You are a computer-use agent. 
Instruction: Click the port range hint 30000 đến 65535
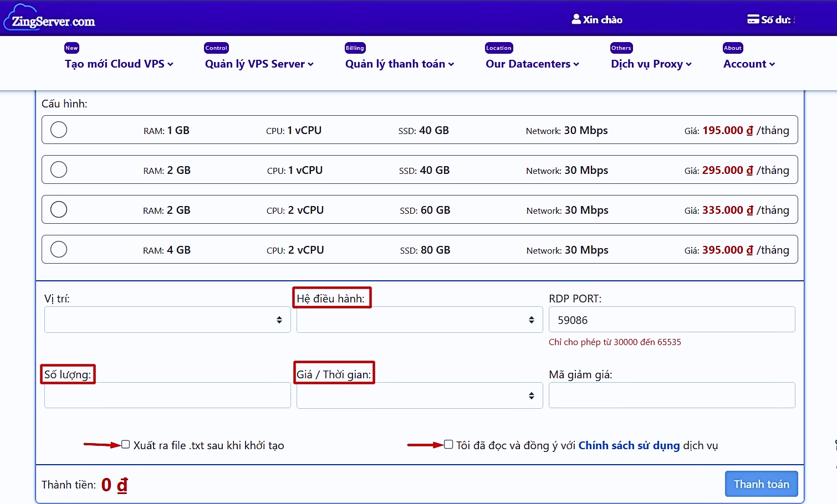(615, 342)
